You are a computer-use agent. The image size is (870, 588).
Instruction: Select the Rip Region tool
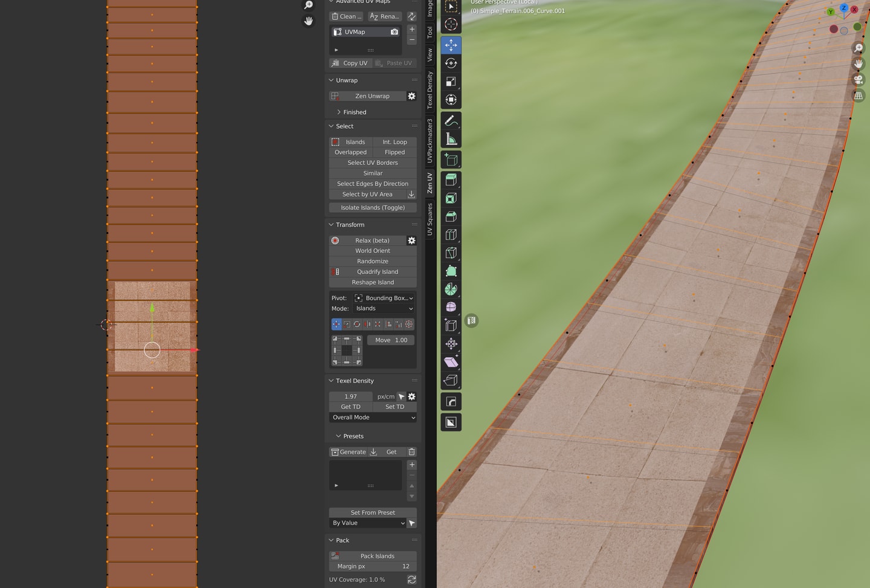pyautogui.click(x=451, y=380)
